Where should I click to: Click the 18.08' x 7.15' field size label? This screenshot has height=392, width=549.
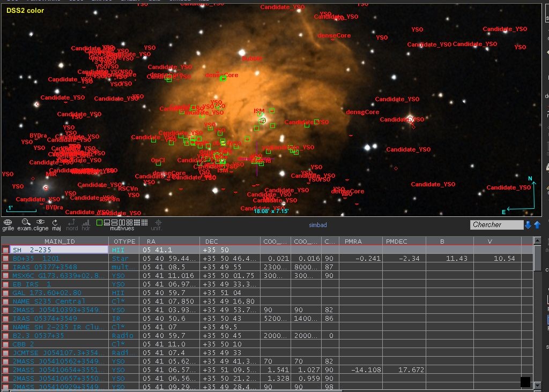coord(271,211)
